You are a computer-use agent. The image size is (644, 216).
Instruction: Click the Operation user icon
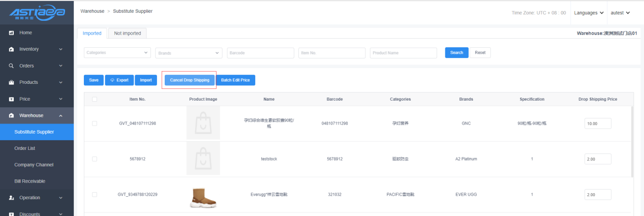tap(11, 198)
